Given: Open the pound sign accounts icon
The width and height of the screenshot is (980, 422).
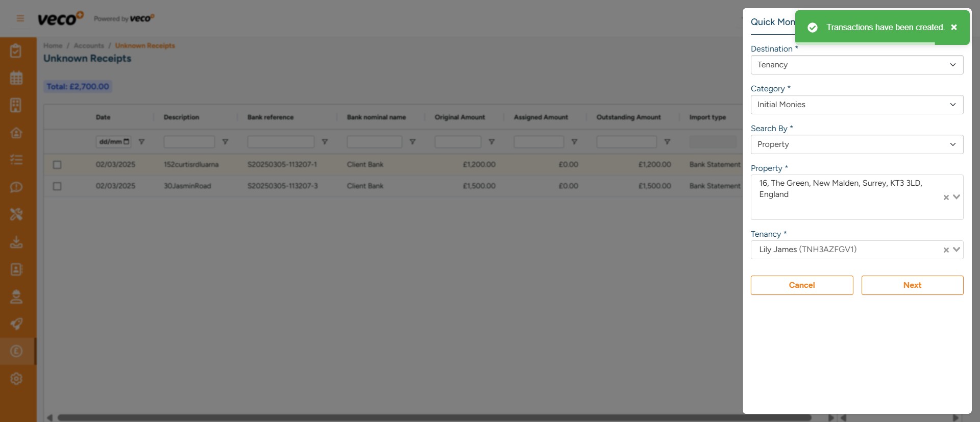Looking at the screenshot, I should click(16, 351).
